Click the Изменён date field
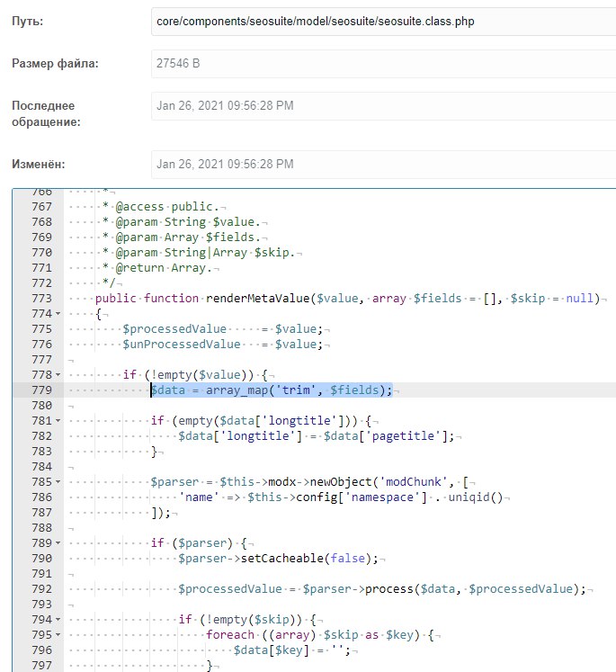Image resolution: width=616 pixels, height=672 pixels. pyautogui.click(x=383, y=164)
